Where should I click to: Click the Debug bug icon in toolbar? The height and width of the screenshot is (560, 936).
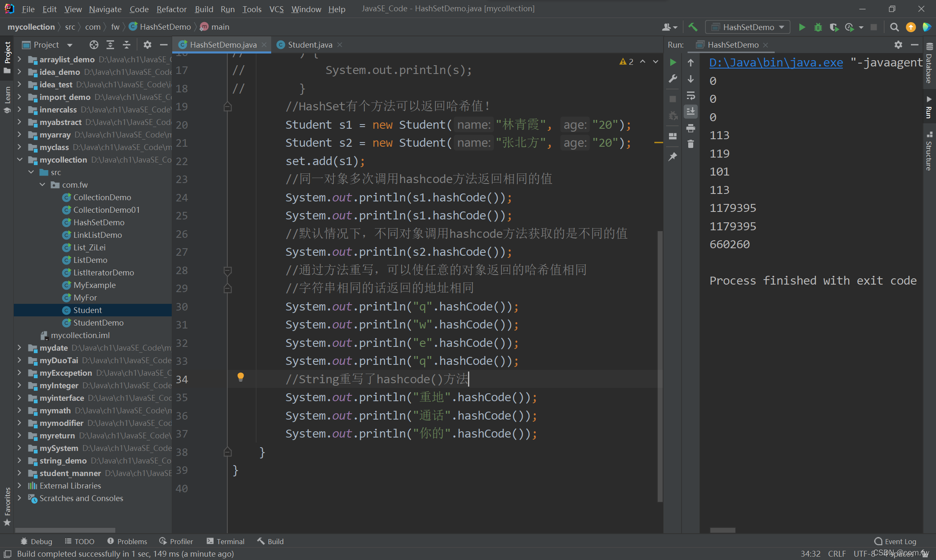[x=818, y=27]
